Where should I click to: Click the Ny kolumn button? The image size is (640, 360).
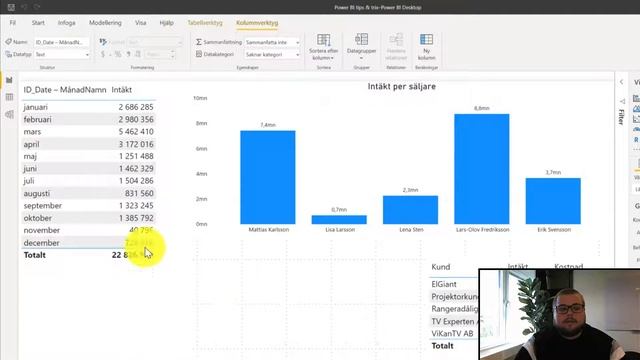pyautogui.click(x=427, y=47)
